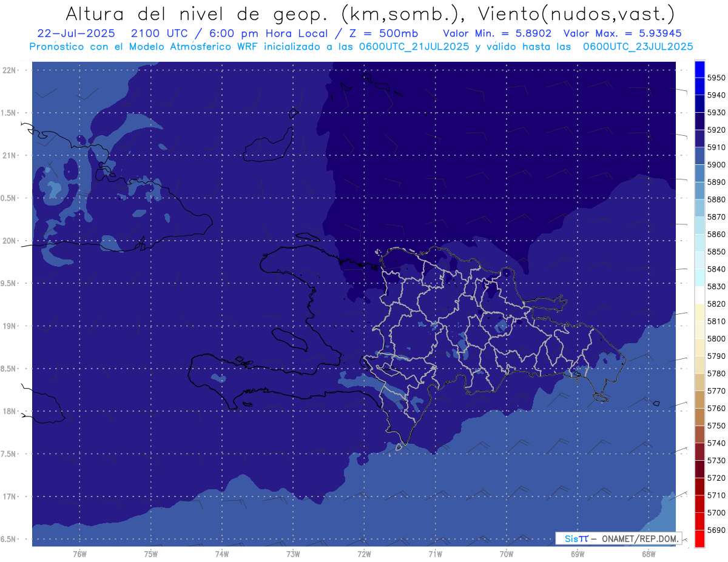Click the 5860 colorbar label
728x562 pixels.
[x=716, y=235]
